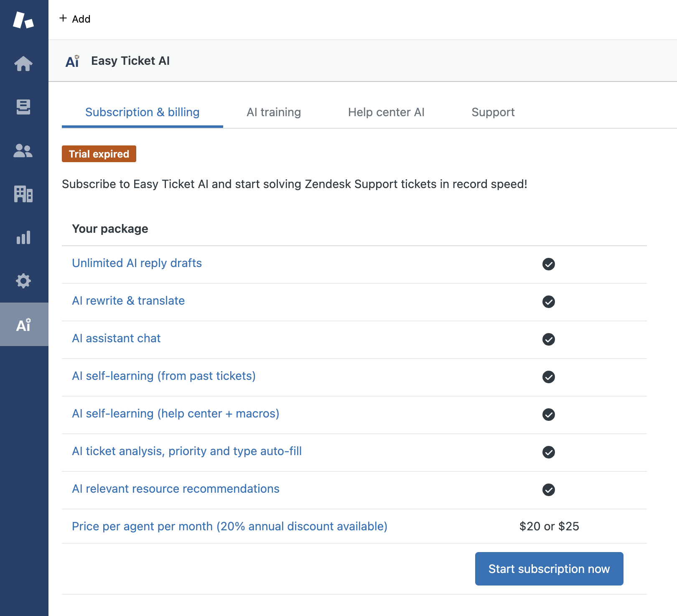Switch to the Help center AI tab

pos(386,112)
